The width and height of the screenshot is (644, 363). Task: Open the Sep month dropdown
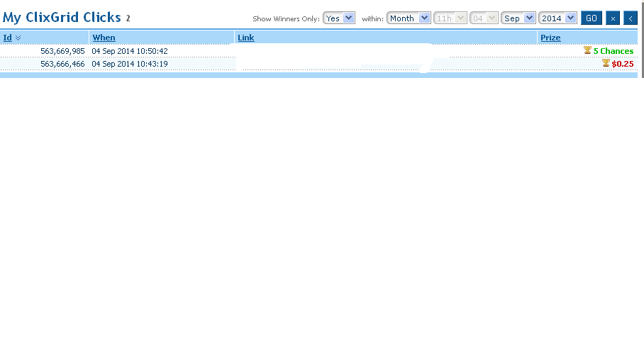[x=518, y=18]
